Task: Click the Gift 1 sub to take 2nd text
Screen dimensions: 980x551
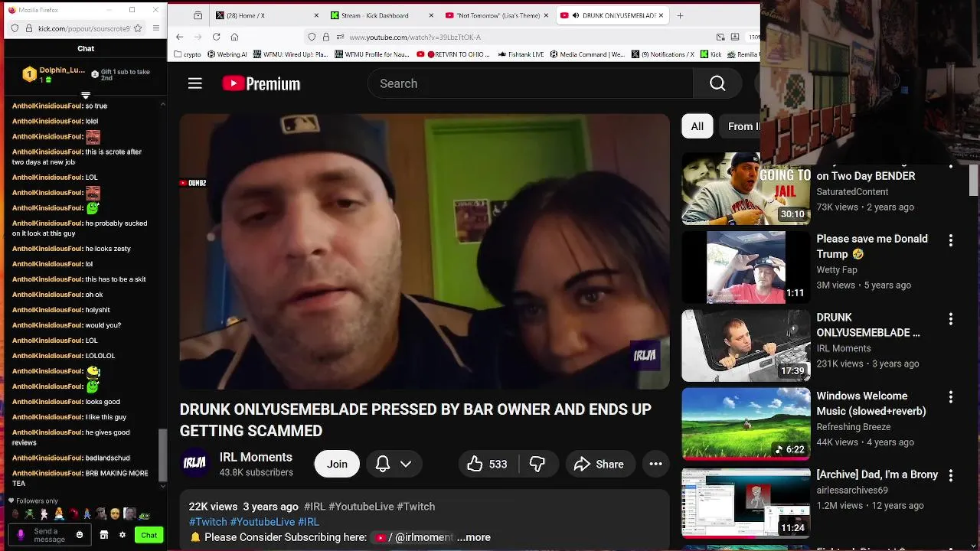Action: pos(125,75)
